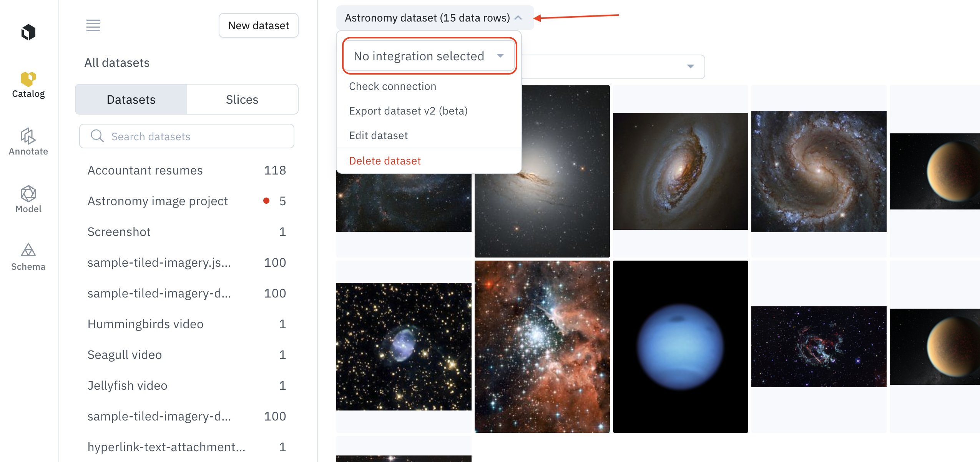This screenshot has height=462, width=980.
Task: Click the search magnifier icon
Action: click(97, 136)
